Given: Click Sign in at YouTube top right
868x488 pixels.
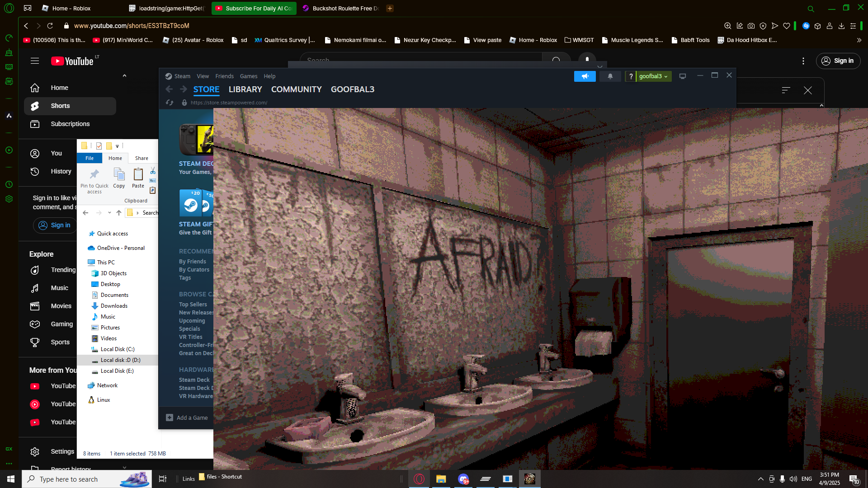Looking at the screenshot, I should 838,61.
